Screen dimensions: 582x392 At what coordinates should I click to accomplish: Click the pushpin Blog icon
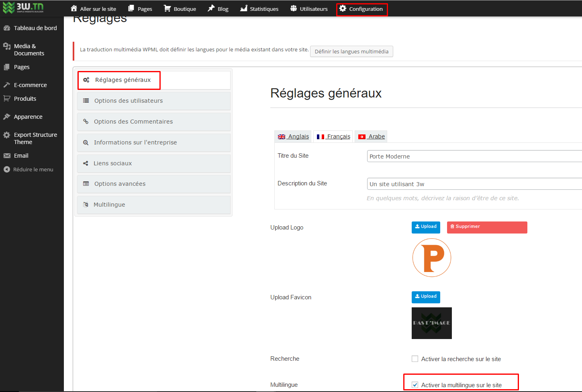(x=211, y=8)
